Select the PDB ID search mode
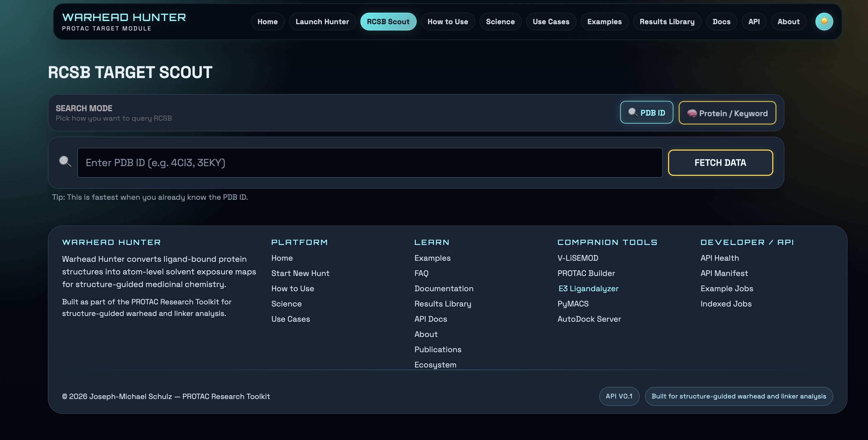This screenshot has height=440, width=868. (646, 112)
